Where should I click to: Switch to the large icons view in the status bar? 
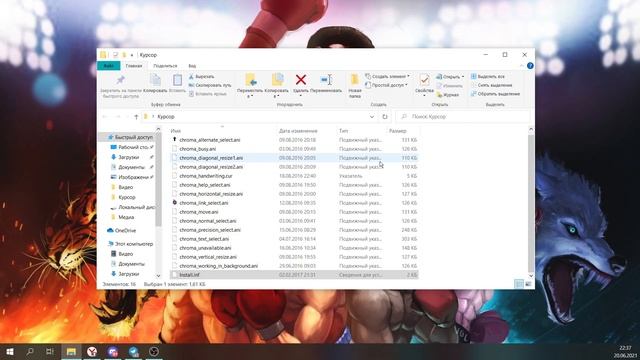click(x=528, y=284)
